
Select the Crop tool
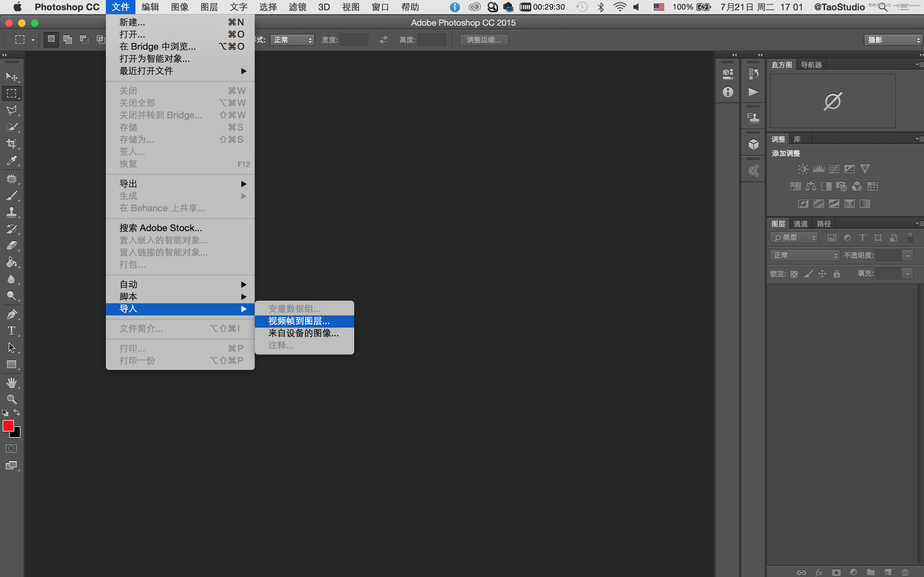[x=12, y=144]
